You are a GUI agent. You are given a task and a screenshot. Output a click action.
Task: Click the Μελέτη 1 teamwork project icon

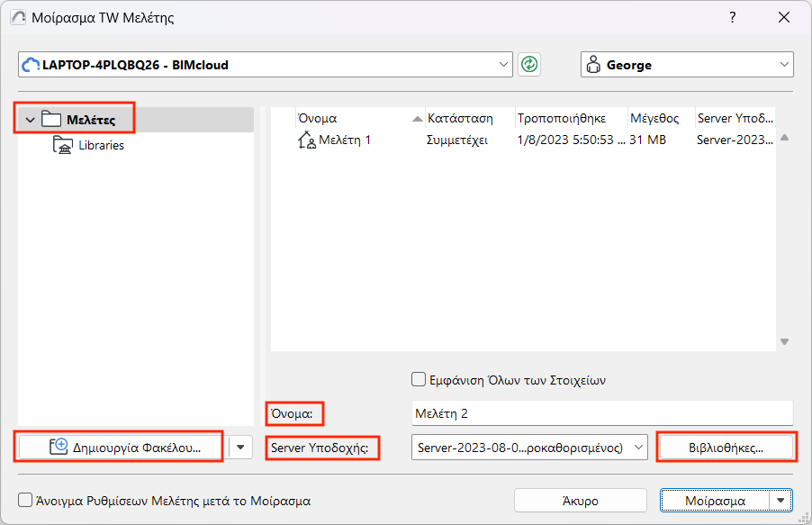(307, 140)
